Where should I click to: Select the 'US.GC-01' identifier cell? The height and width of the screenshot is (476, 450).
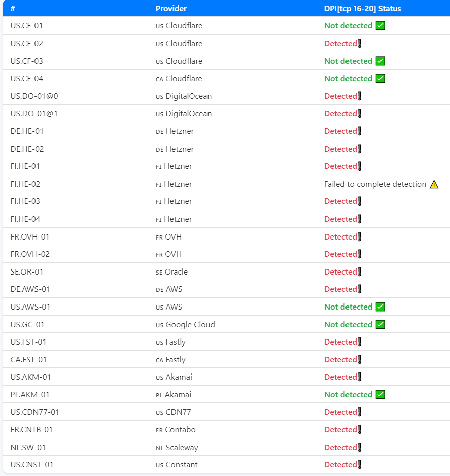(x=27, y=324)
